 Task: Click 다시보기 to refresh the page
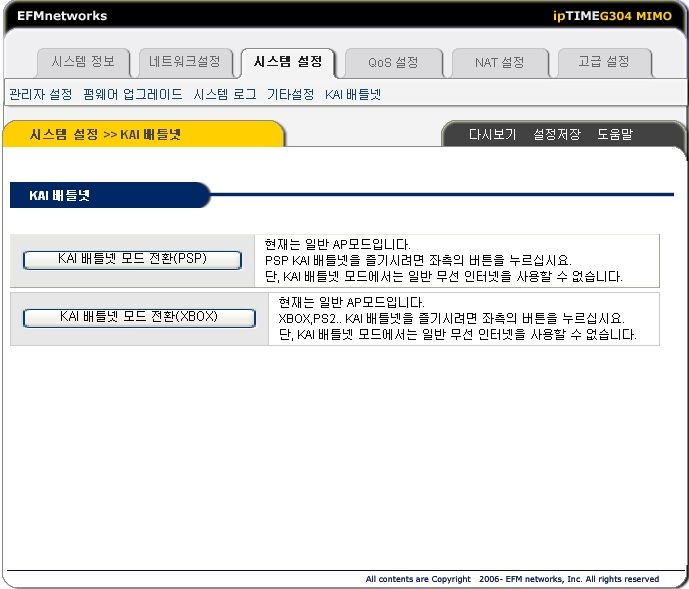pos(492,134)
